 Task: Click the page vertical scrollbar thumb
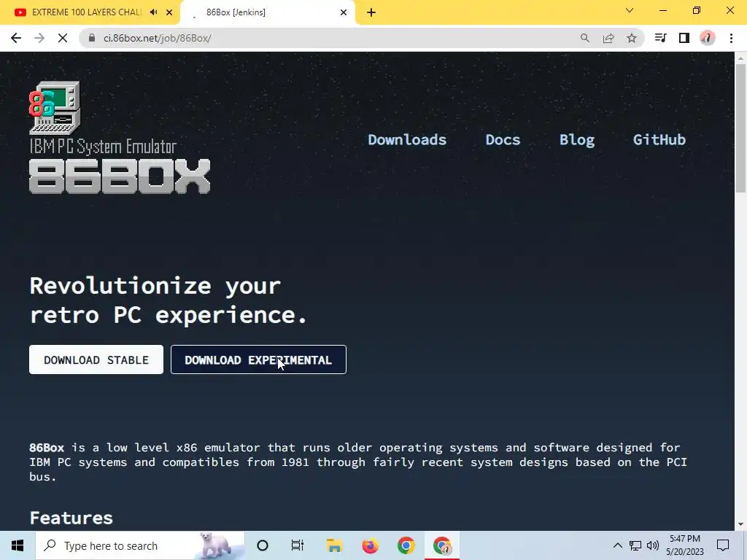pos(740,128)
